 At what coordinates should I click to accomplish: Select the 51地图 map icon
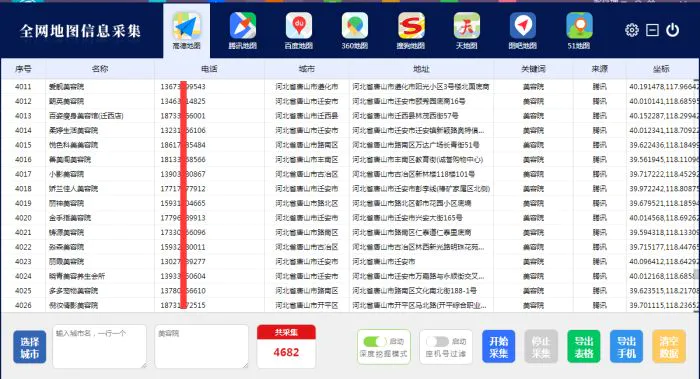pyautogui.click(x=579, y=26)
